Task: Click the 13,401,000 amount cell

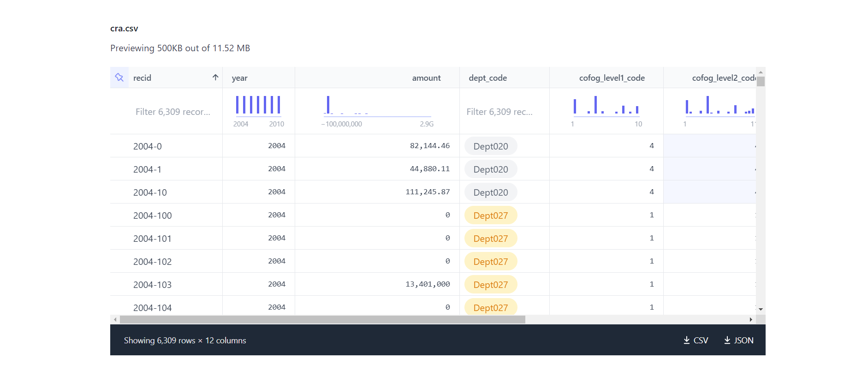Action: [428, 284]
